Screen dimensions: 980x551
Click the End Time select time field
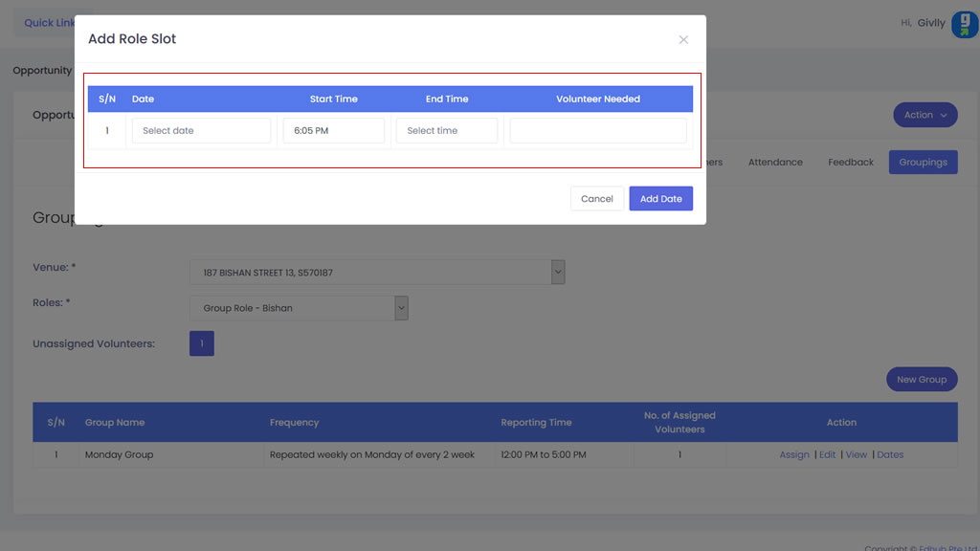click(447, 131)
